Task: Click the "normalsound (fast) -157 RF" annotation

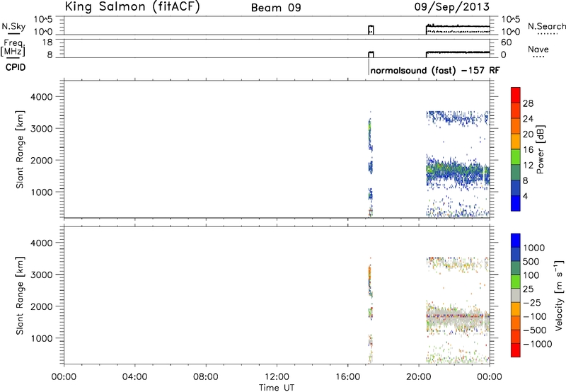Action: pyautogui.click(x=435, y=70)
